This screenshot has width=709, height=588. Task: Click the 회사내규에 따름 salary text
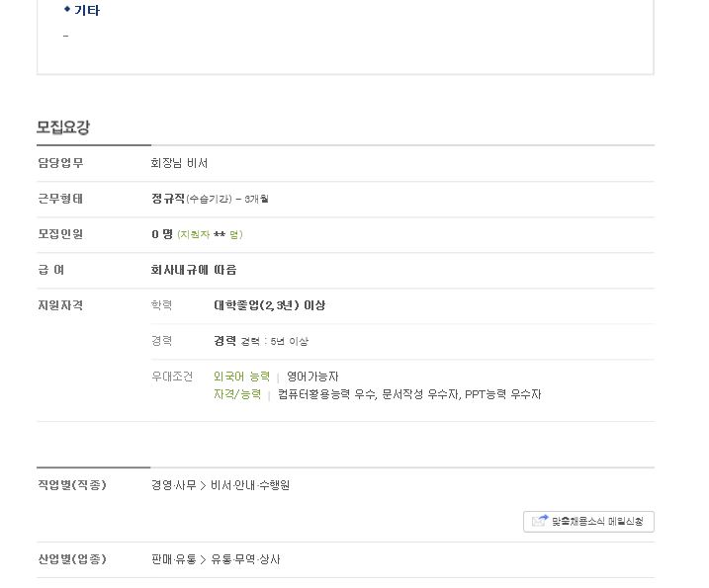click(x=194, y=270)
